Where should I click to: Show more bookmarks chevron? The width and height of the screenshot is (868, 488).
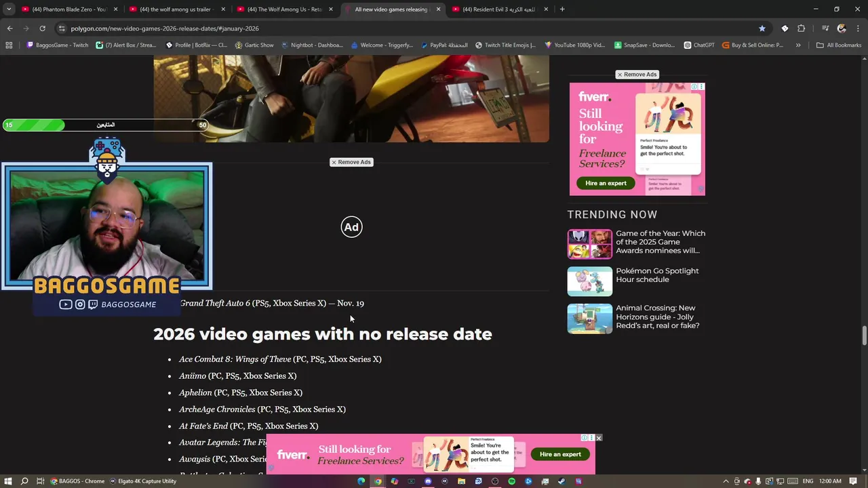(x=798, y=45)
